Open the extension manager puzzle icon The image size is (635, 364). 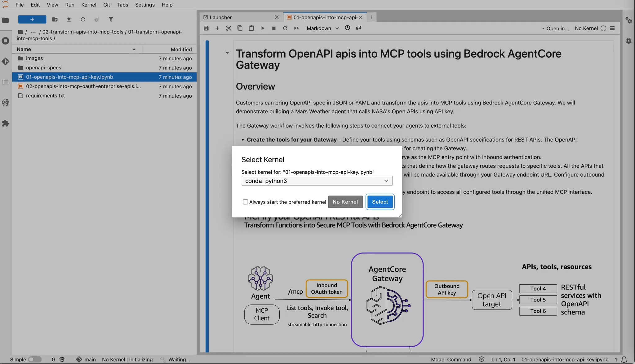pos(5,123)
